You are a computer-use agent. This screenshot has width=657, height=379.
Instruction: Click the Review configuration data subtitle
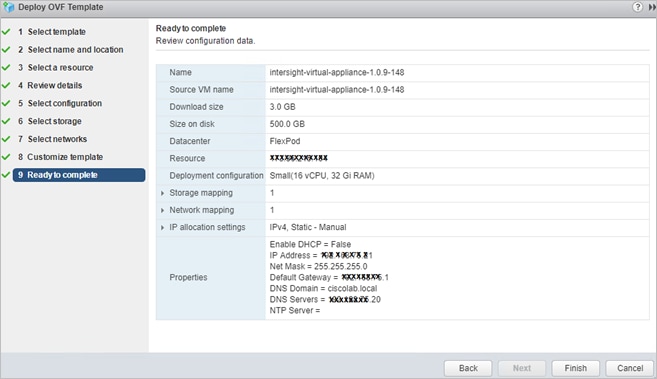[205, 41]
